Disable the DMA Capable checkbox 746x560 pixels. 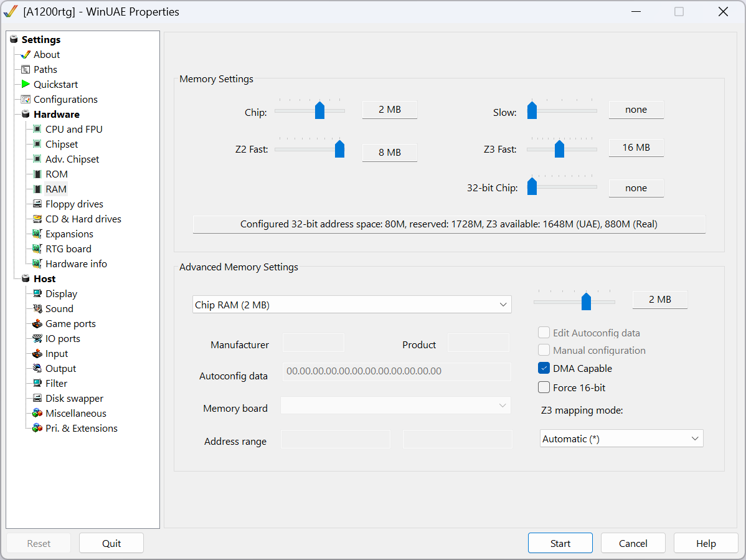point(544,368)
